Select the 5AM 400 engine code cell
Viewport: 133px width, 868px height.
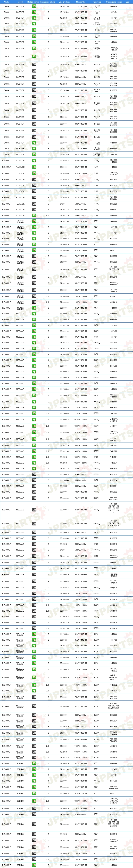tap(113, 215)
